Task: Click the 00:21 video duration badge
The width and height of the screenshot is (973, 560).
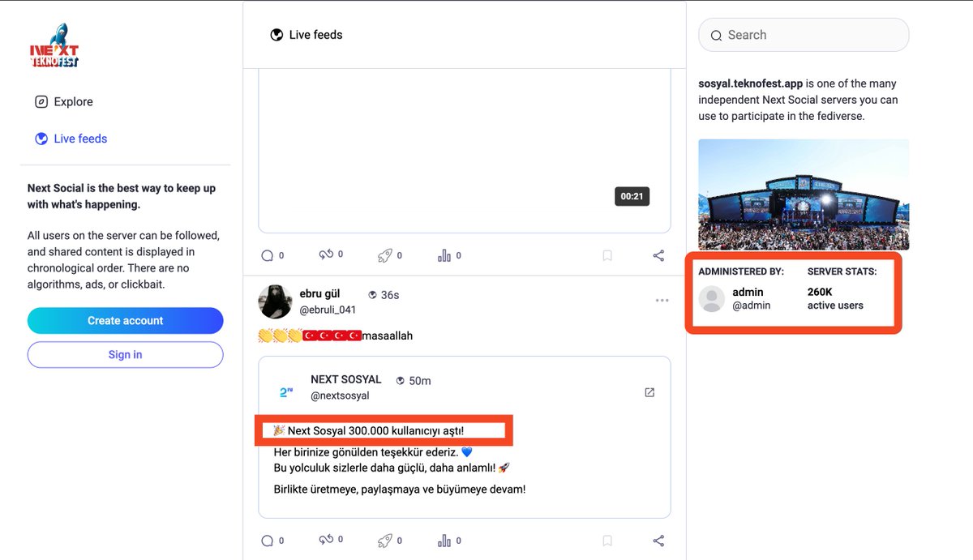Action: pyautogui.click(x=632, y=196)
